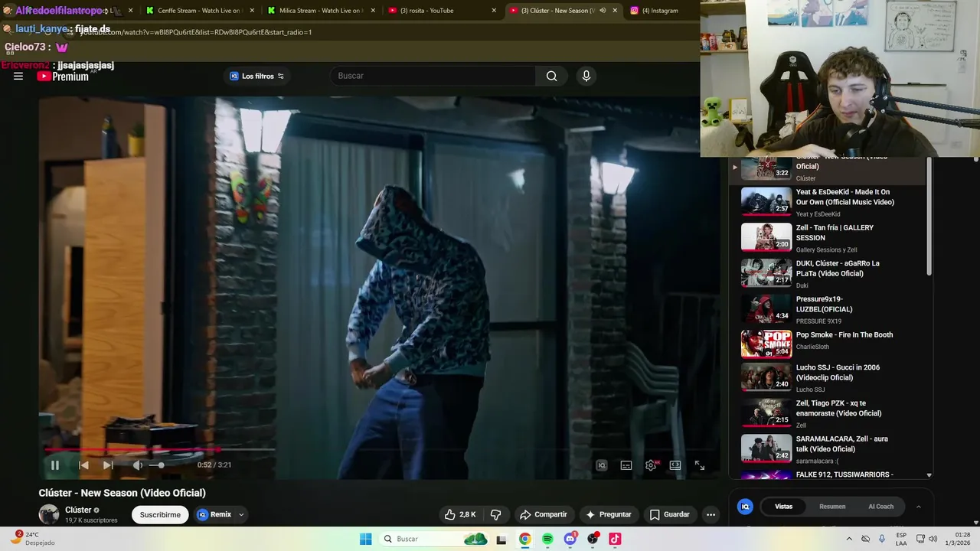
Task: Click the Remix button
Action: [214, 514]
